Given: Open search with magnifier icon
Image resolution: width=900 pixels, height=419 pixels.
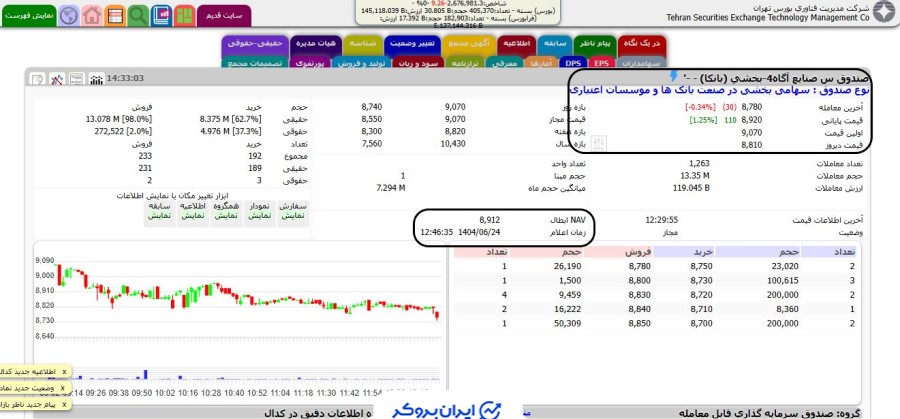Looking at the screenshot, I should tap(138, 15).
